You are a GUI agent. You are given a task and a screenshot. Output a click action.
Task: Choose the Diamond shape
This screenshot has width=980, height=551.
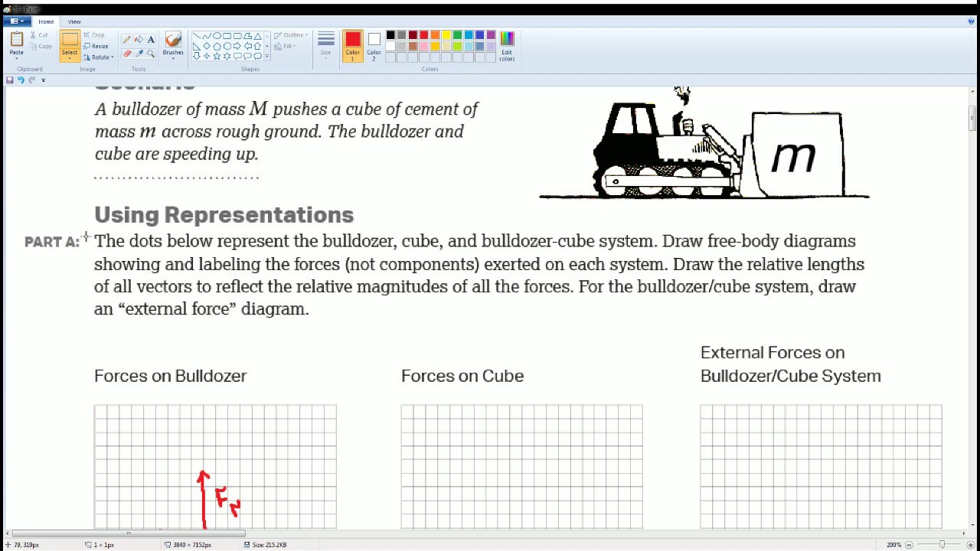point(207,46)
